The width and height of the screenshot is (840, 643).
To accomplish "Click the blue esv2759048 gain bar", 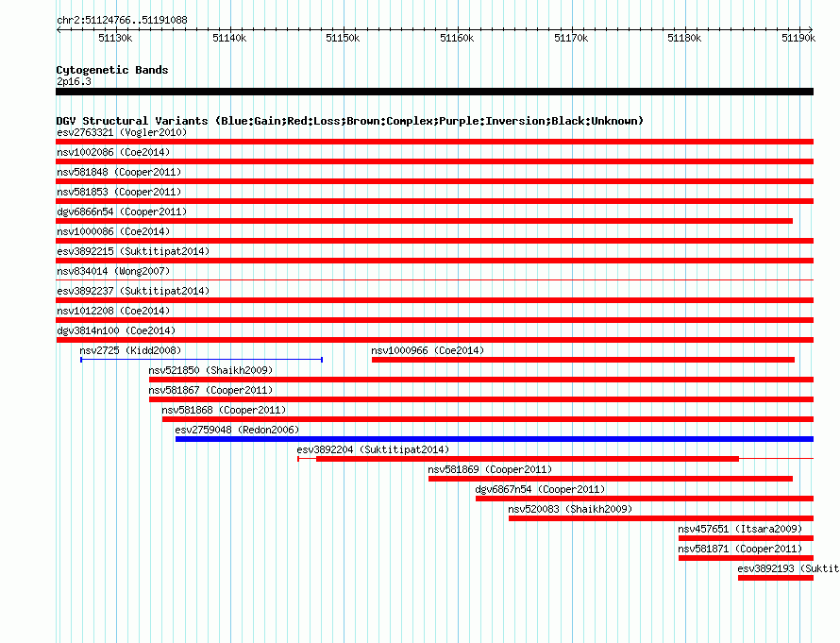I will point(495,439).
